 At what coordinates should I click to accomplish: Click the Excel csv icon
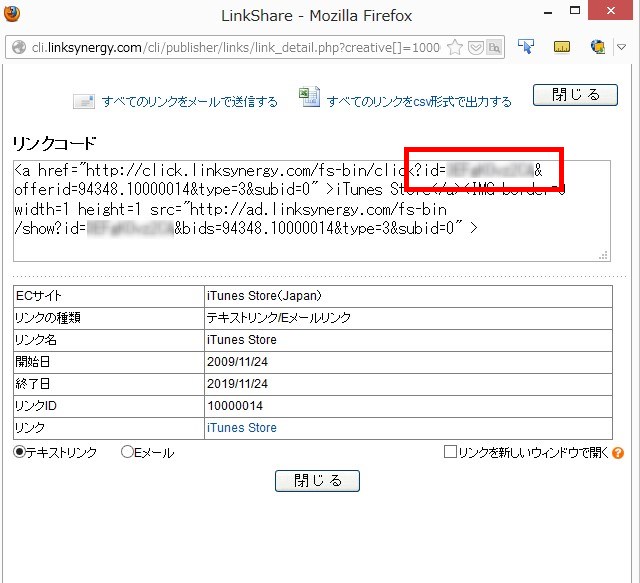[x=309, y=97]
